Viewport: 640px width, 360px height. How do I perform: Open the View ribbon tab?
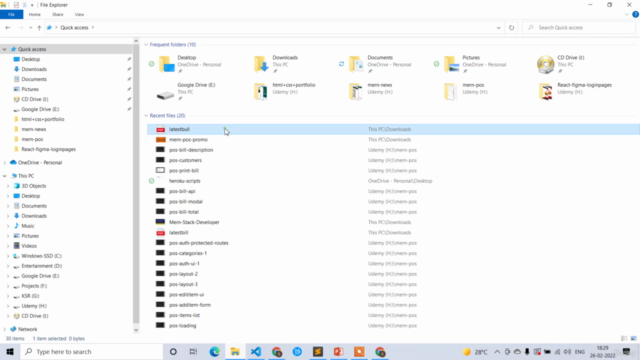[x=79, y=14]
